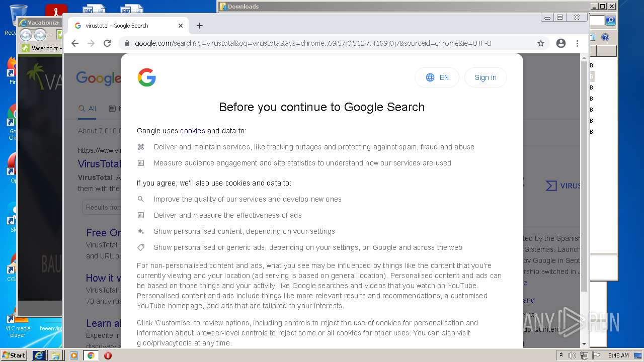
Task: Select the virustotal - Google Search tab
Action: tap(128, 26)
